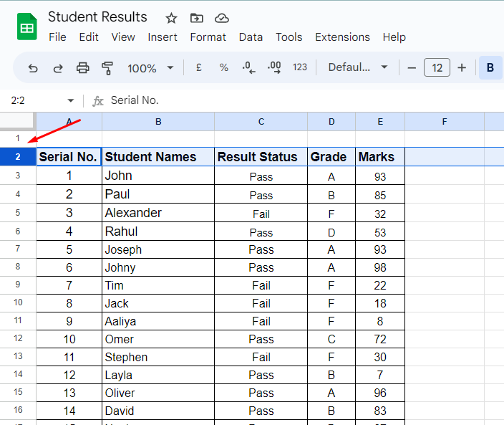
Task: Check the cloud save status icon
Action: pyautogui.click(x=222, y=18)
